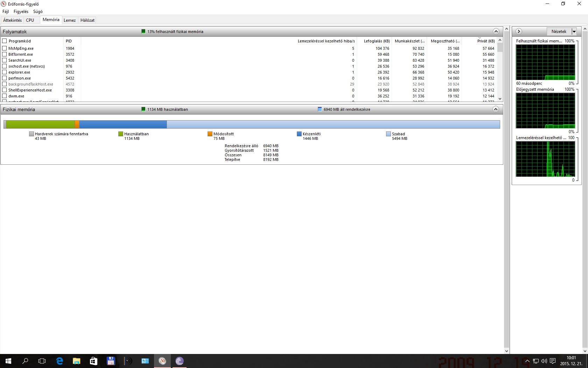Image resolution: width=588 pixels, height=368 pixels.
Task: Collapse the Folyamatok section
Action: (x=496, y=32)
